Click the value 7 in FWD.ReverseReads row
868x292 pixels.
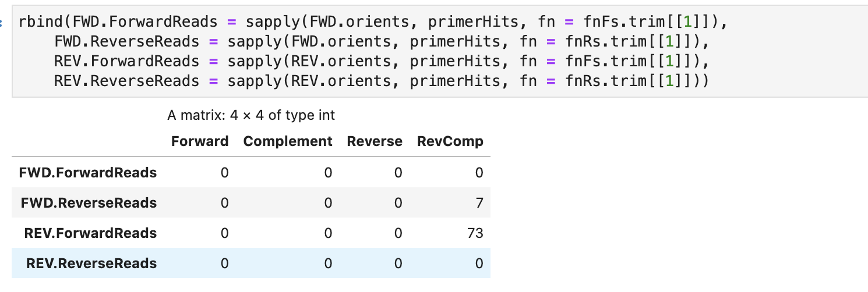[479, 203]
